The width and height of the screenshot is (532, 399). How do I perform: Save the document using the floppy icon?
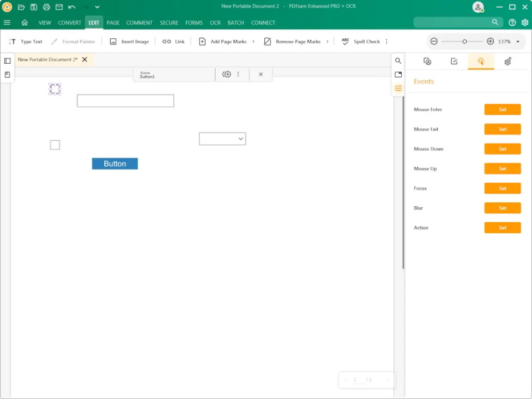tap(34, 7)
